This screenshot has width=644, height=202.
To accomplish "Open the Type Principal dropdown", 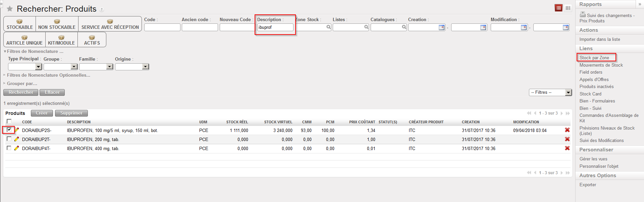I will click(x=39, y=67).
